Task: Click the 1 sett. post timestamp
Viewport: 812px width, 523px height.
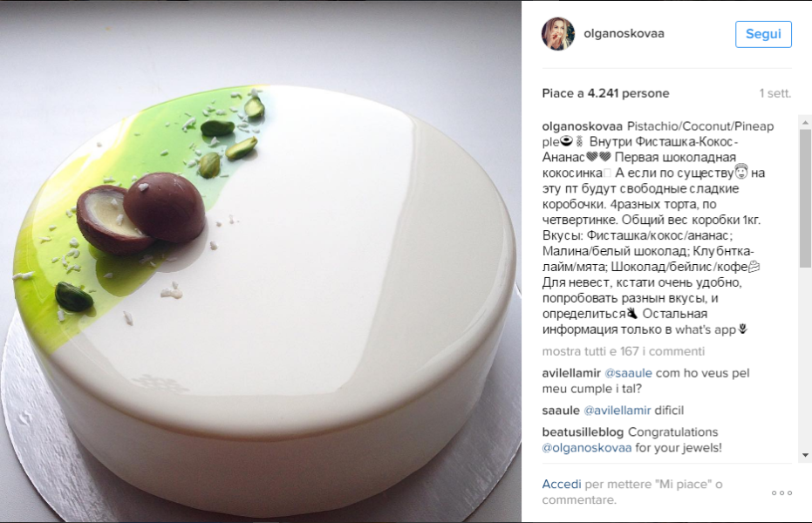Action: (774, 93)
